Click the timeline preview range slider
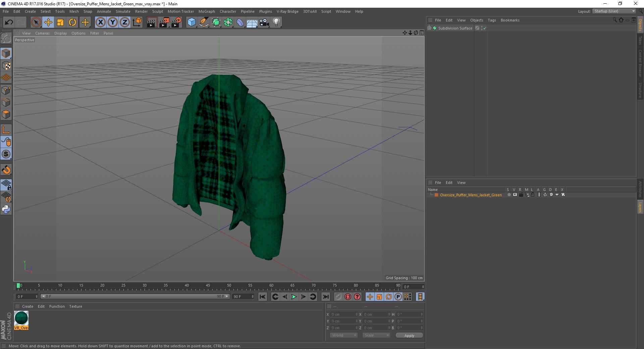The image size is (644, 349). point(135,296)
